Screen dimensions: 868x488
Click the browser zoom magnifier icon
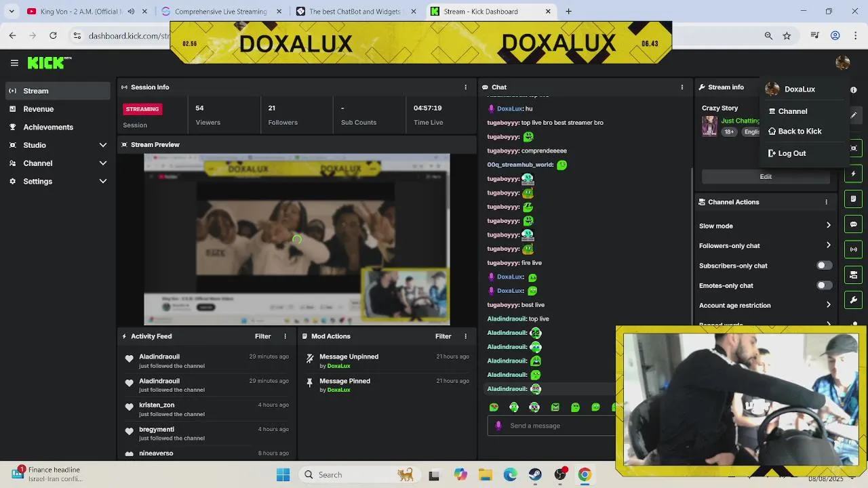(768, 36)
